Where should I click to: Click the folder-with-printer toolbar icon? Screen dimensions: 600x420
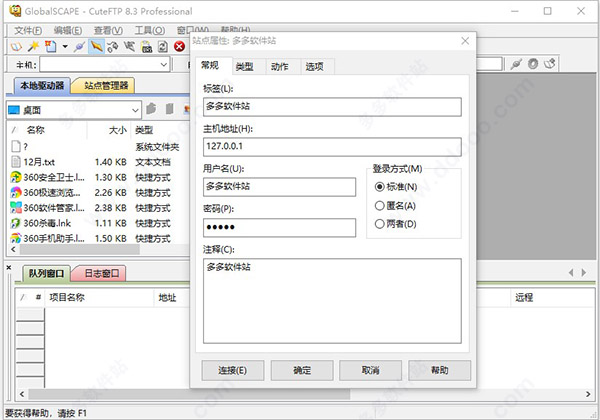tap(147, 47)
